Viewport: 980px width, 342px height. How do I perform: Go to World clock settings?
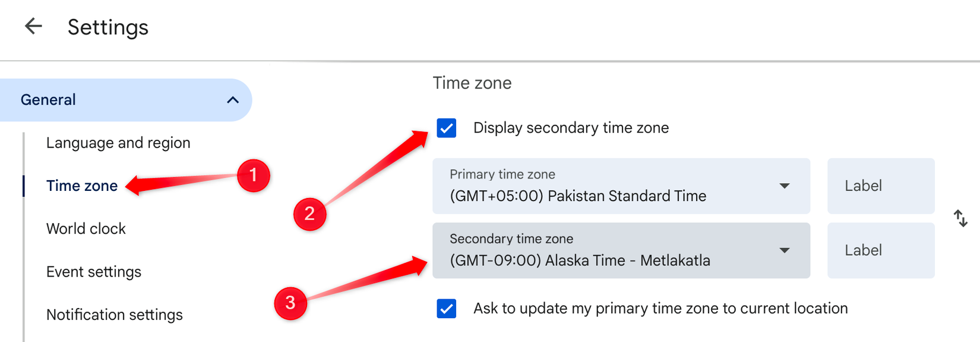click(86, 228)
